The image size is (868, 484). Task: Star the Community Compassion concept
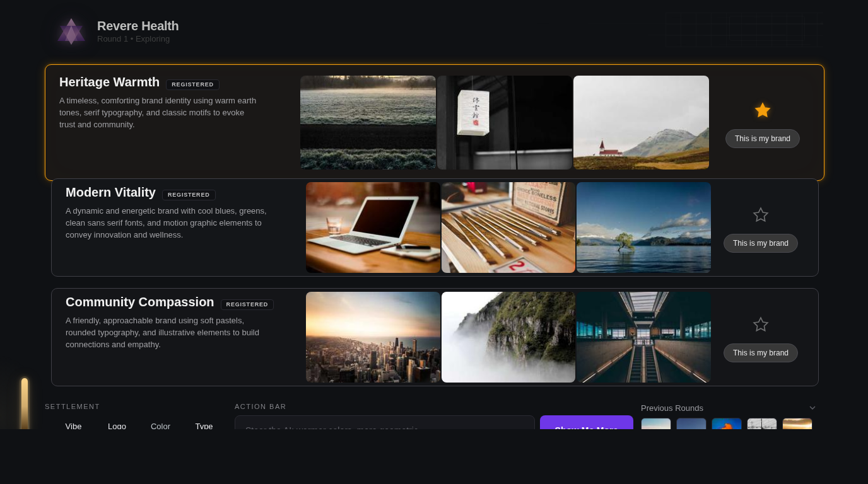pyautogui.click(x=760, y=325)
